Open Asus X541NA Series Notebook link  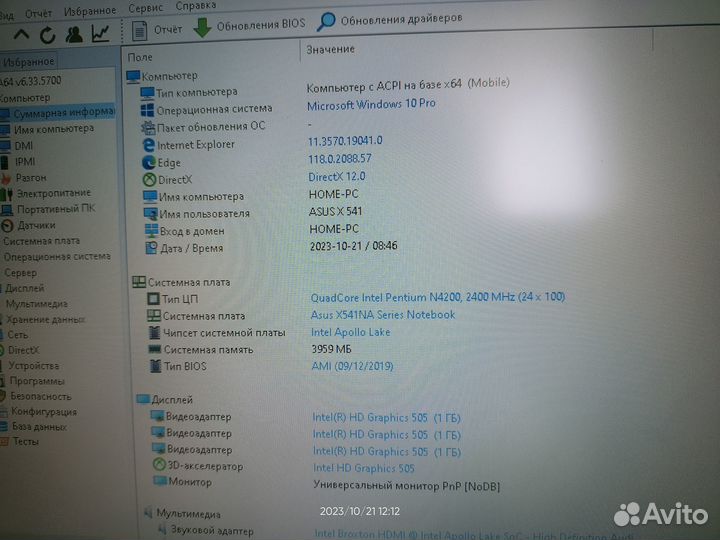[x=382, y=315]
